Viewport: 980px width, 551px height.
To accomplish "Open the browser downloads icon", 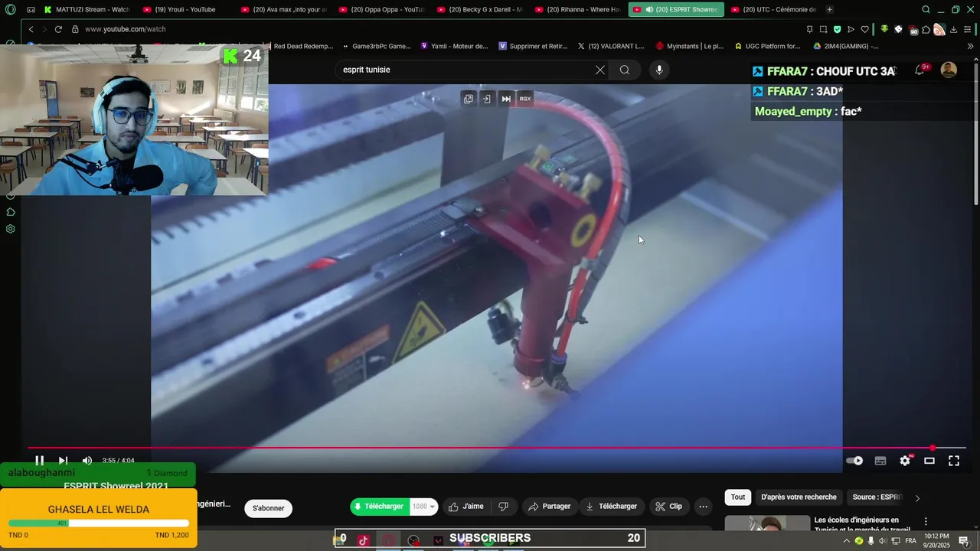I will point(953,29).
